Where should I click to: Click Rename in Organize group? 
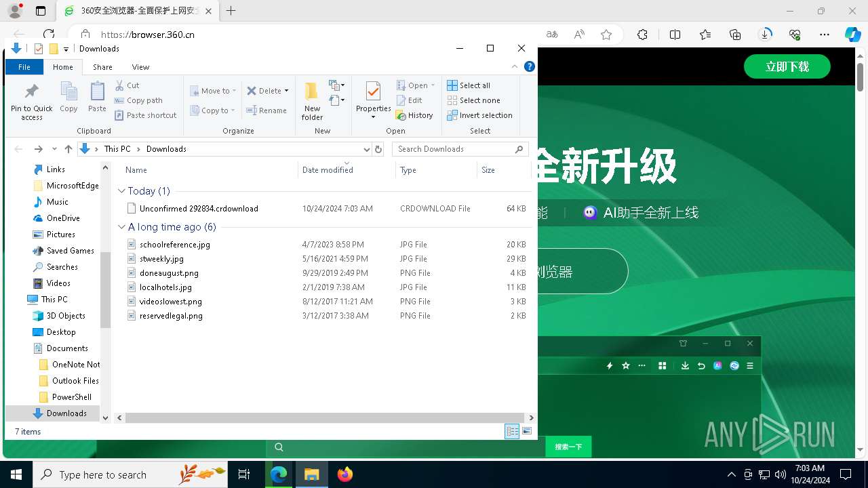[267, 110]
